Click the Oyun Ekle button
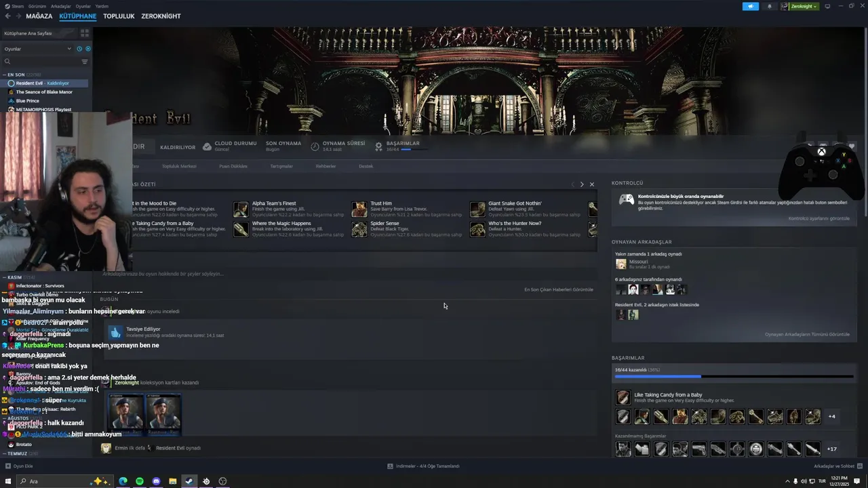Image resolution: width=868 pixels, height=488 pixels. click(20, 466)
